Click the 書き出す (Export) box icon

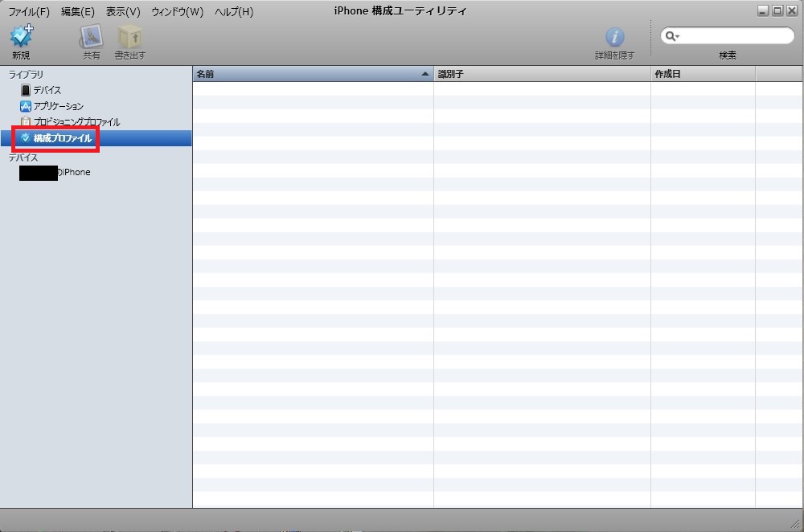[129, 36]
